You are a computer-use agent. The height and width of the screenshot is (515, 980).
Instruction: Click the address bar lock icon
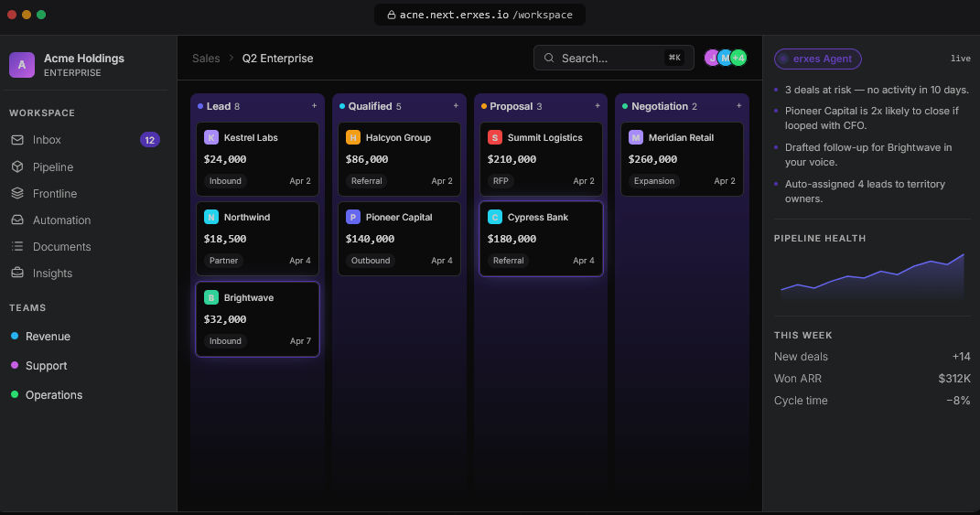click(x=392, y=15)
